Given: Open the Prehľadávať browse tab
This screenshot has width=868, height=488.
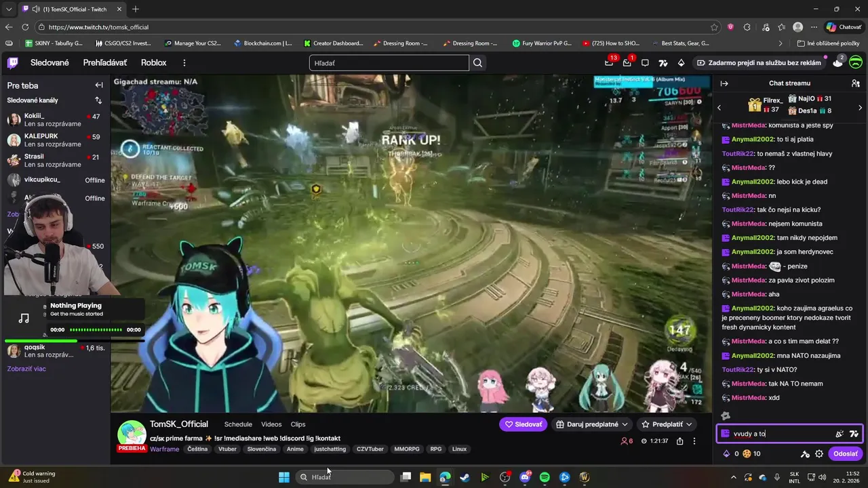Looking at the screenshot, I should click(x=105, y=62).
